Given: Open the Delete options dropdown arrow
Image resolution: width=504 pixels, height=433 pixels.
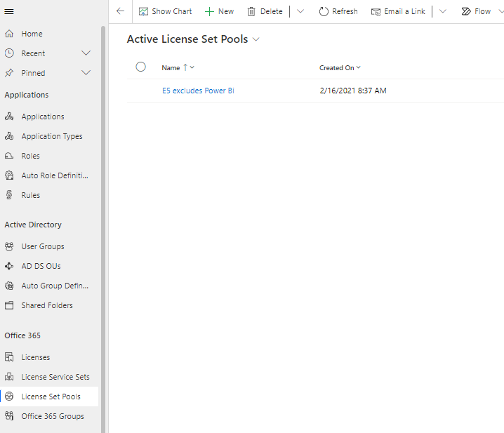Looking at the screenshot, I should click(300, 11).
